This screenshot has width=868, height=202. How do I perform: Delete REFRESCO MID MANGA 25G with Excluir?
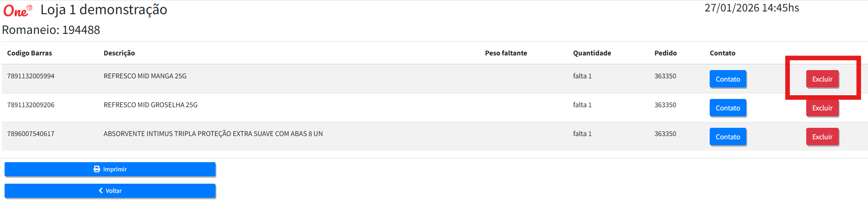click(822, 79)
